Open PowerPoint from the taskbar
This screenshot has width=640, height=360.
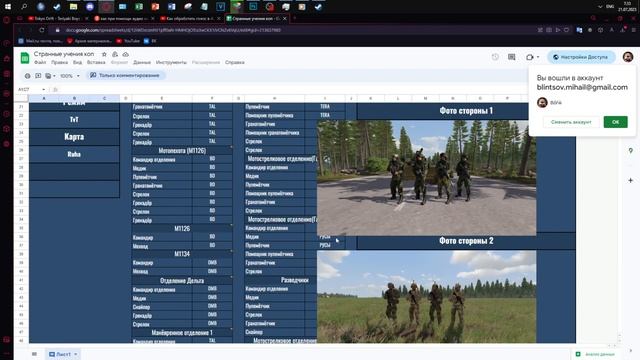point(155,7)
